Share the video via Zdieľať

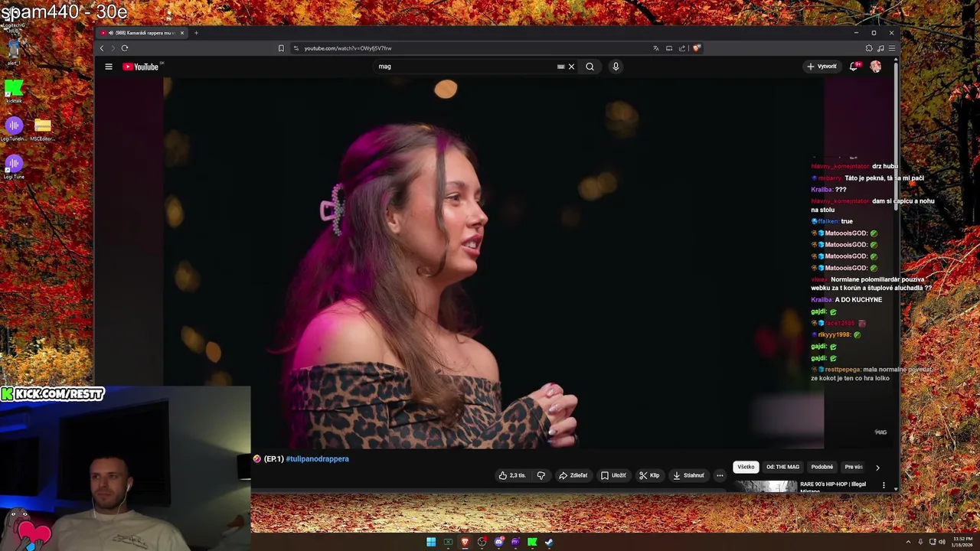coord(573,475)
